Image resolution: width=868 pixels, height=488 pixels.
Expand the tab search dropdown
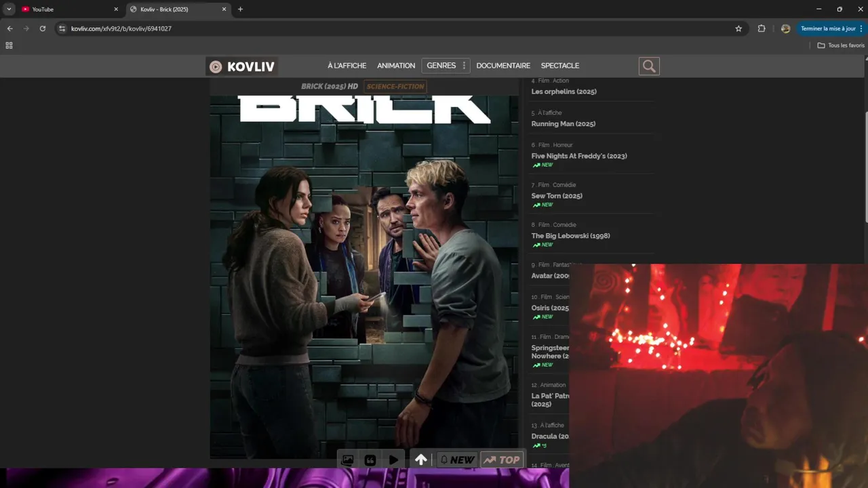[x=9, y=9]
